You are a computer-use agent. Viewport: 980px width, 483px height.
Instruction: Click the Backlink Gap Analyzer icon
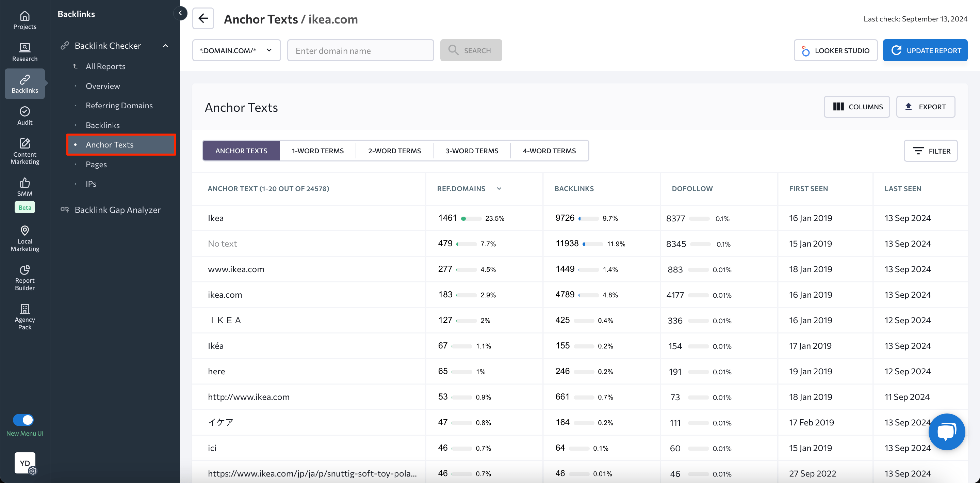65,209
